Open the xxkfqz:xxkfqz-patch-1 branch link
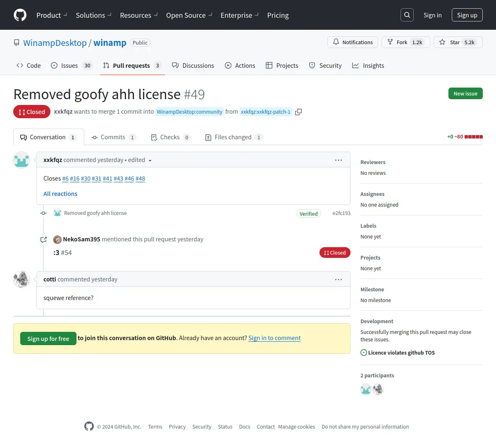 266,112
